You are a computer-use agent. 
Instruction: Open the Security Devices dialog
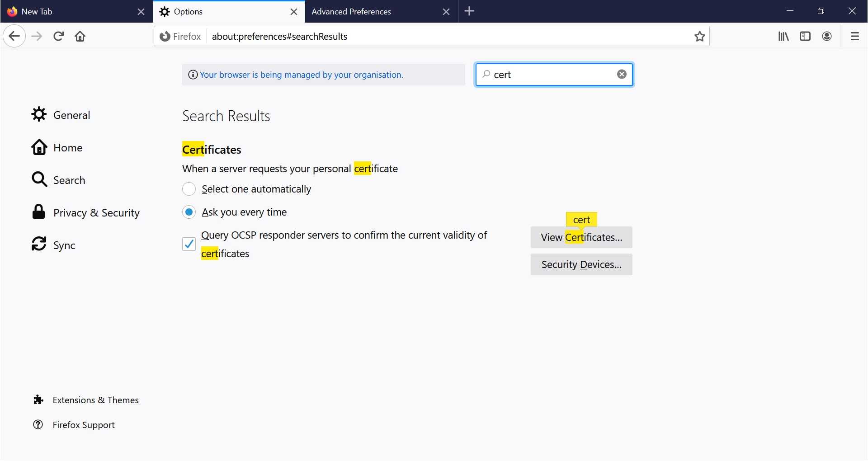pos(581,264)
